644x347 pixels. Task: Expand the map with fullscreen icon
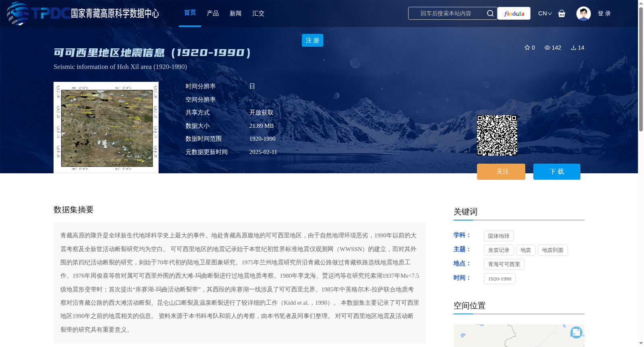click(576, 332)
